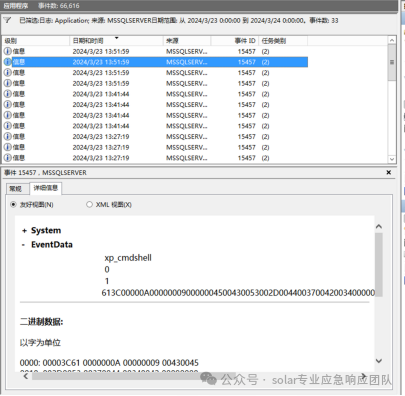This screenshot has width=405, height=396.
Task: Click the details pane horizontal scrollbar left arrow
Action: (26, 376)
